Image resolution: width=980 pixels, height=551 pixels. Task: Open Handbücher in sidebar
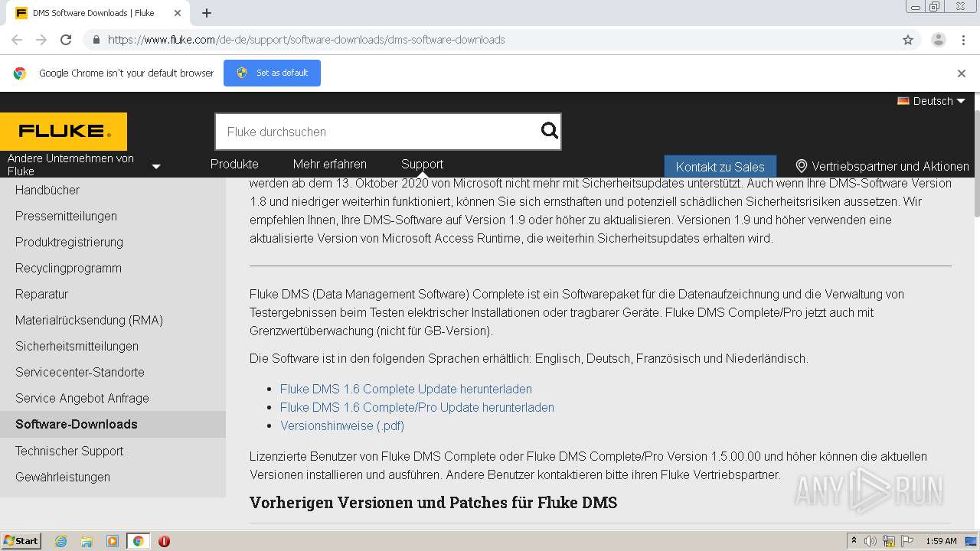(x=47, y=190)
